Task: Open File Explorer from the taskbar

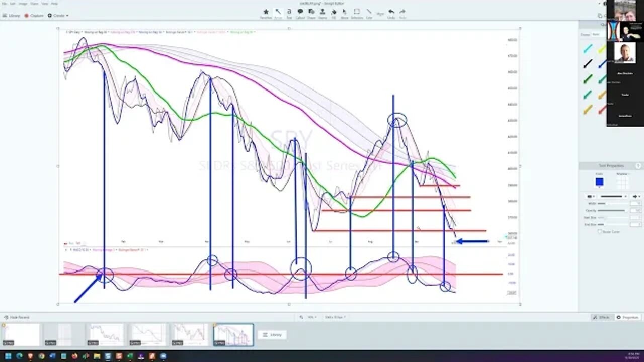Action: pos(97,356)
